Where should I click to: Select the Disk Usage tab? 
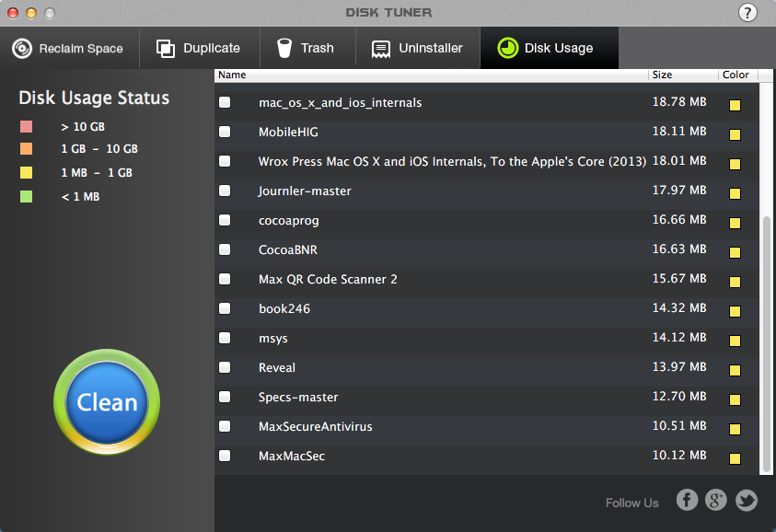point(550,48)
